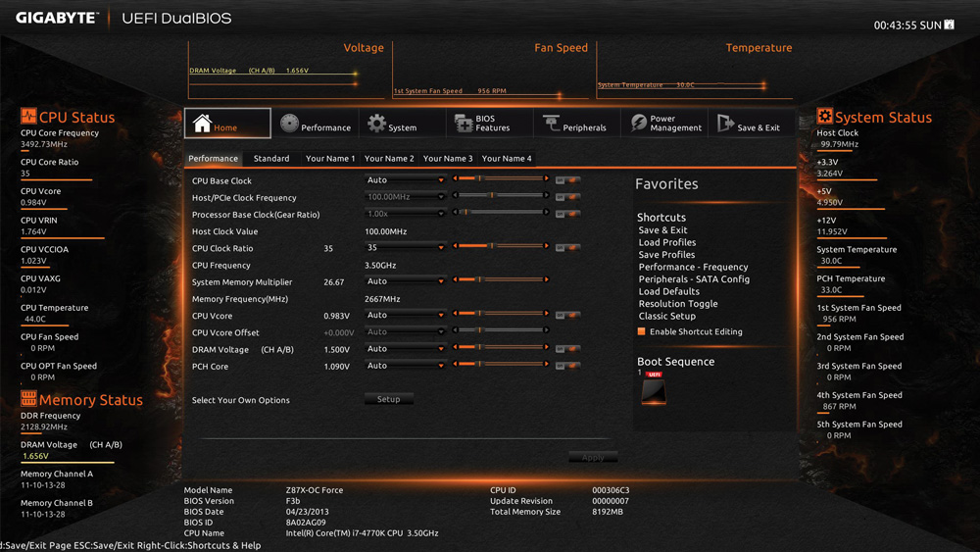The width and height of the screenshot is (980, 552).
Task: Toggle the CPU Clock Ratio on/off switch
Action: tap(567, 247)
